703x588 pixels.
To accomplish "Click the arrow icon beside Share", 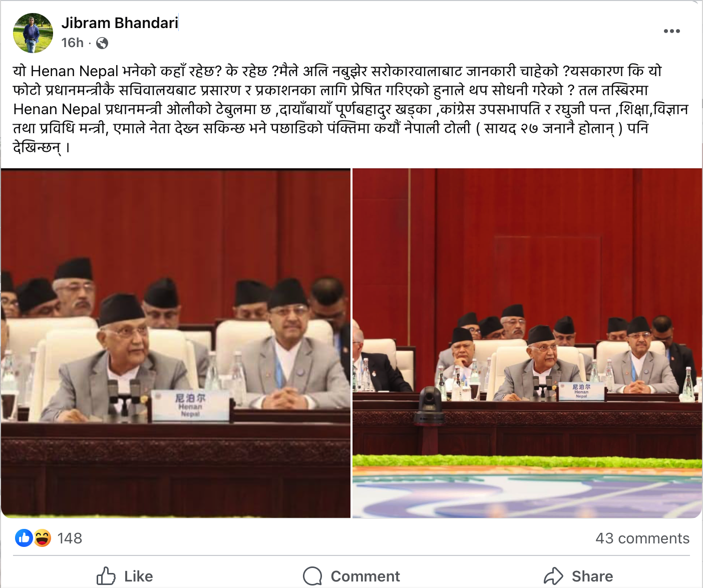I will click(554, 576).
